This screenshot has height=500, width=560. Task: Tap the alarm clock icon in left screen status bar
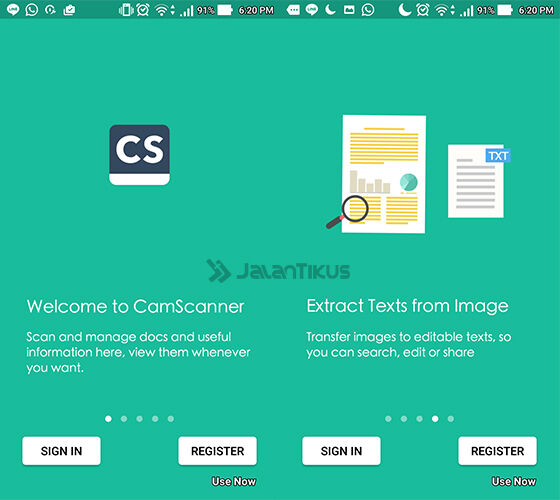143,10
